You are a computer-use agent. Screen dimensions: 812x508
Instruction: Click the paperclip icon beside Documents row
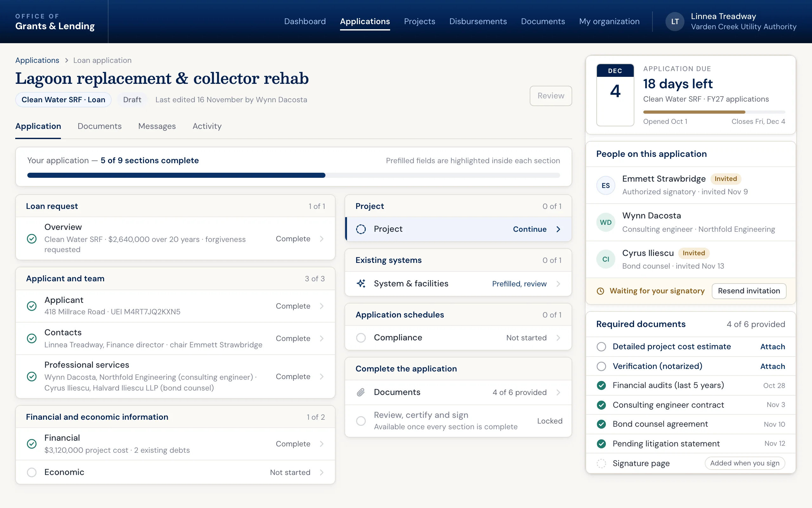(361, 392)
